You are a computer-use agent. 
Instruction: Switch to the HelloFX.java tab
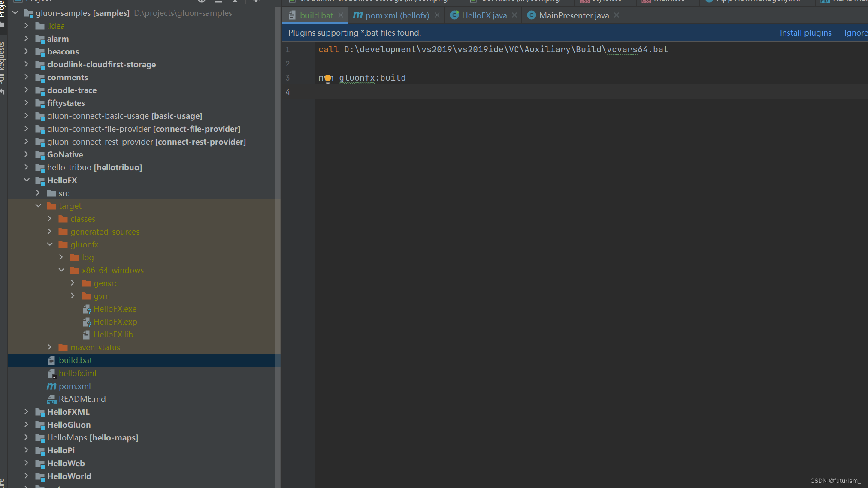tap(484, 15)
